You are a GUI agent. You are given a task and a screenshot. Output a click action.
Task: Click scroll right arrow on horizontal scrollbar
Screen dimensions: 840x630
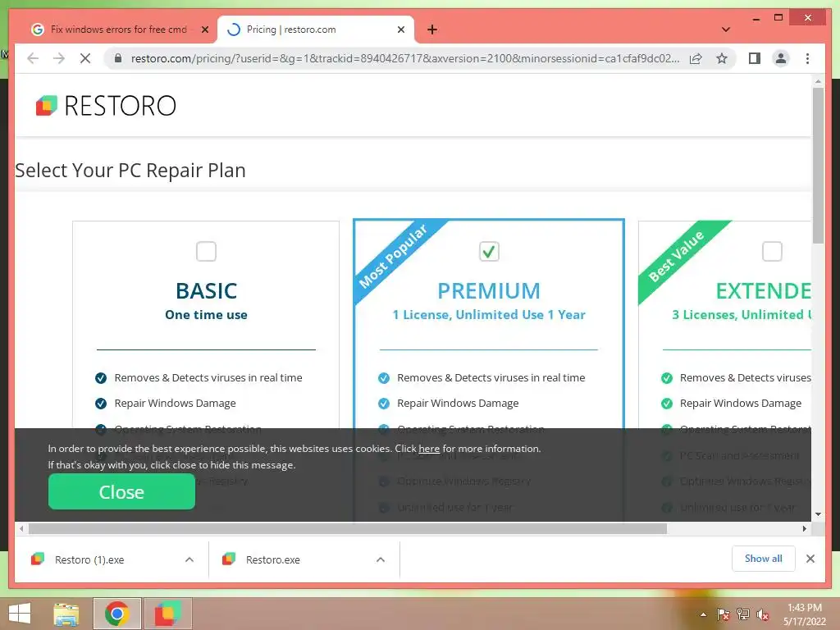805,529
